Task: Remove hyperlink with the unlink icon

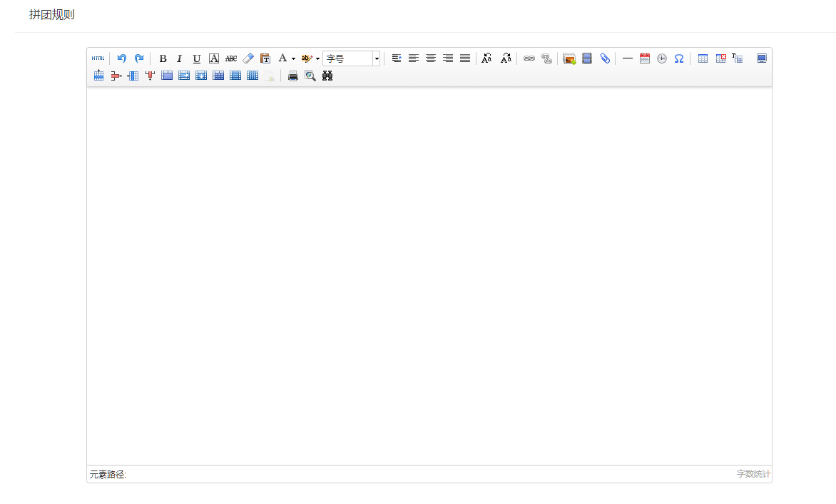Action: coord(546,58)
